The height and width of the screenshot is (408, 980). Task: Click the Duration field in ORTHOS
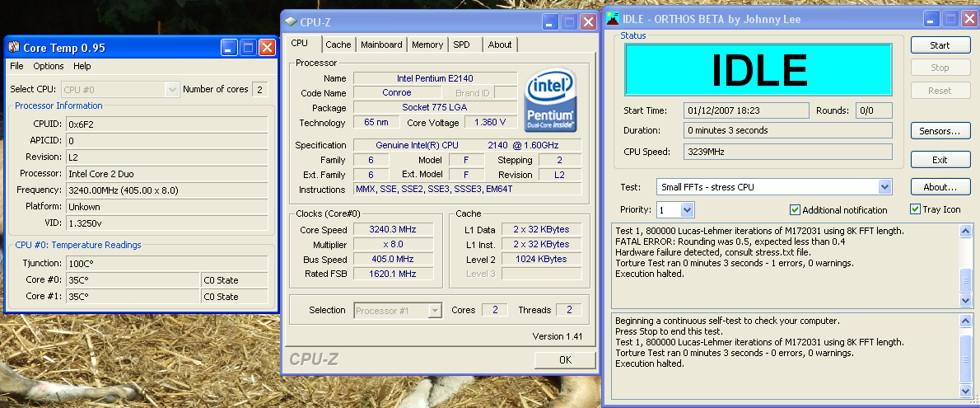(787, 130)
